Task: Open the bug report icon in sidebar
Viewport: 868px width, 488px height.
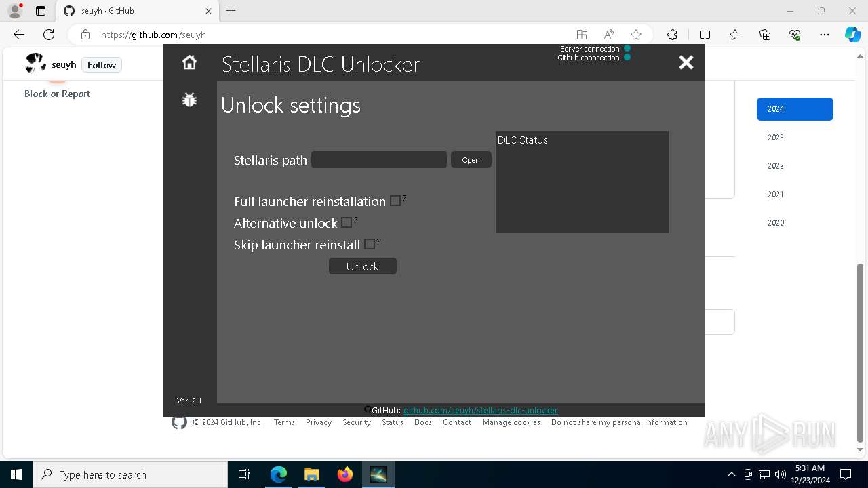Action: point(189,100)
